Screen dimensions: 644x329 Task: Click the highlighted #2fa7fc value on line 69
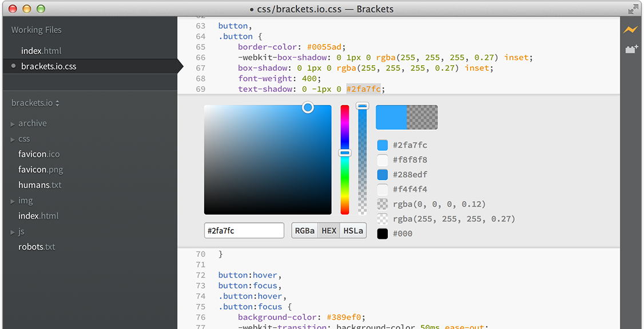click(x=364, y=89)
